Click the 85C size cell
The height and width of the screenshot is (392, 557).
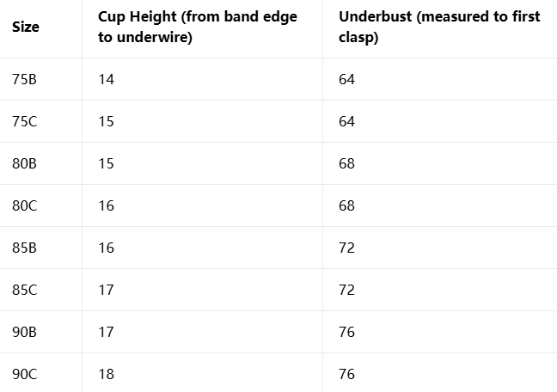25,291
